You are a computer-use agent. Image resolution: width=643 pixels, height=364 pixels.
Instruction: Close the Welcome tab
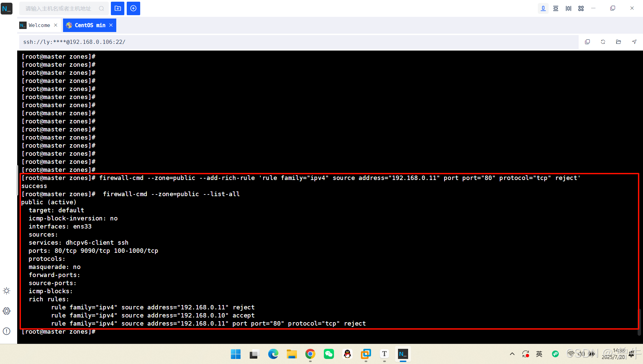pos(56,25)
